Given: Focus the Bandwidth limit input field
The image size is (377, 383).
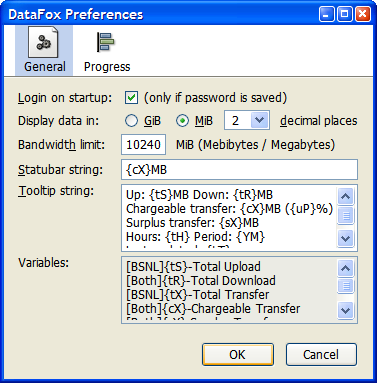Looking at the screenshot, I should tap(143, 145).
